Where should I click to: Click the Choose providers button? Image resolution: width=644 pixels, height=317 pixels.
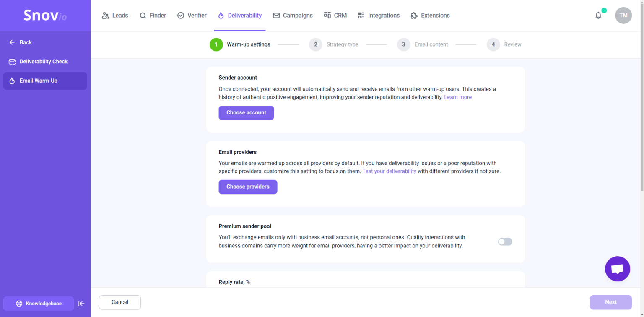point(248,187)
